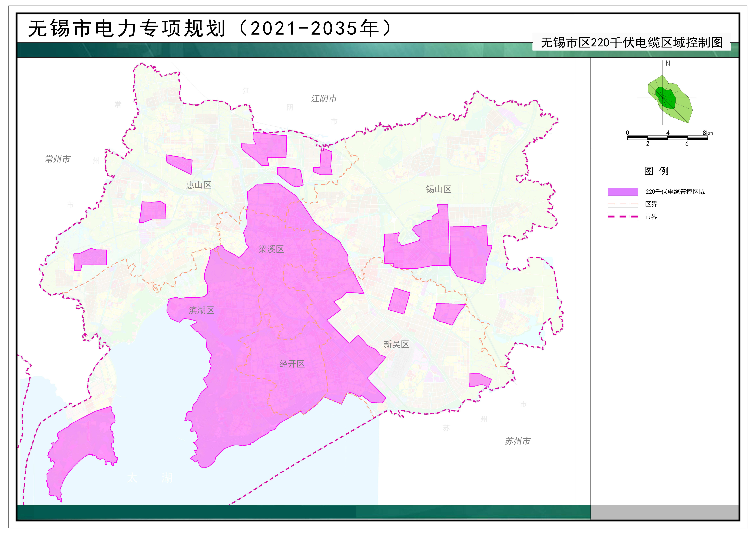Click the purple 220kV cable zone legend swatch
This screenshot has height=534, width=756.
(x=623, y=192)
